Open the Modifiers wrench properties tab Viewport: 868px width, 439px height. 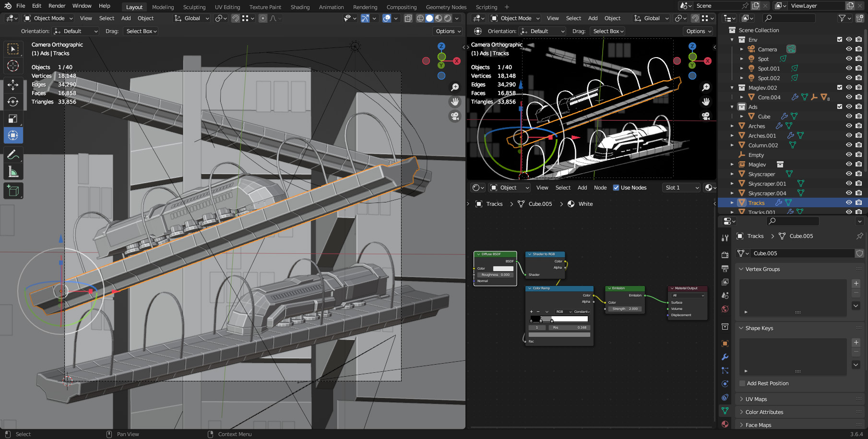click(725, 357)
